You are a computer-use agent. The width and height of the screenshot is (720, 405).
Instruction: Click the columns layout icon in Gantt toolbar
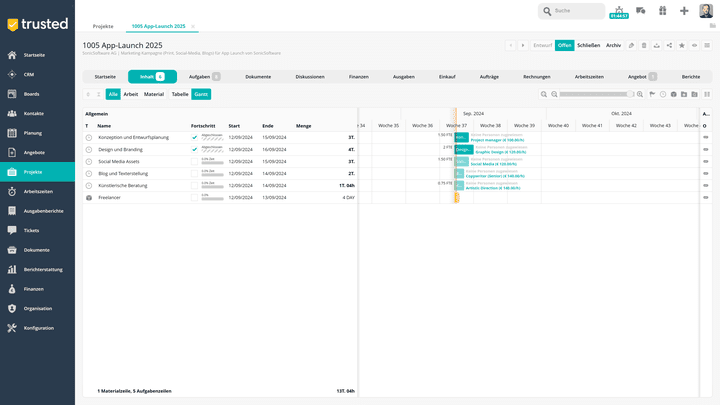(x=707, y=94)
